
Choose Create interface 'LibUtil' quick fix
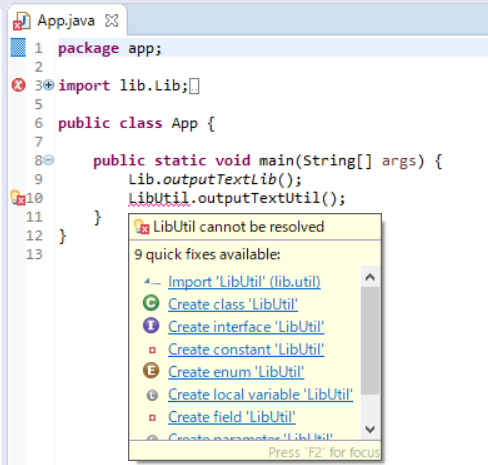tap(246, 327)
